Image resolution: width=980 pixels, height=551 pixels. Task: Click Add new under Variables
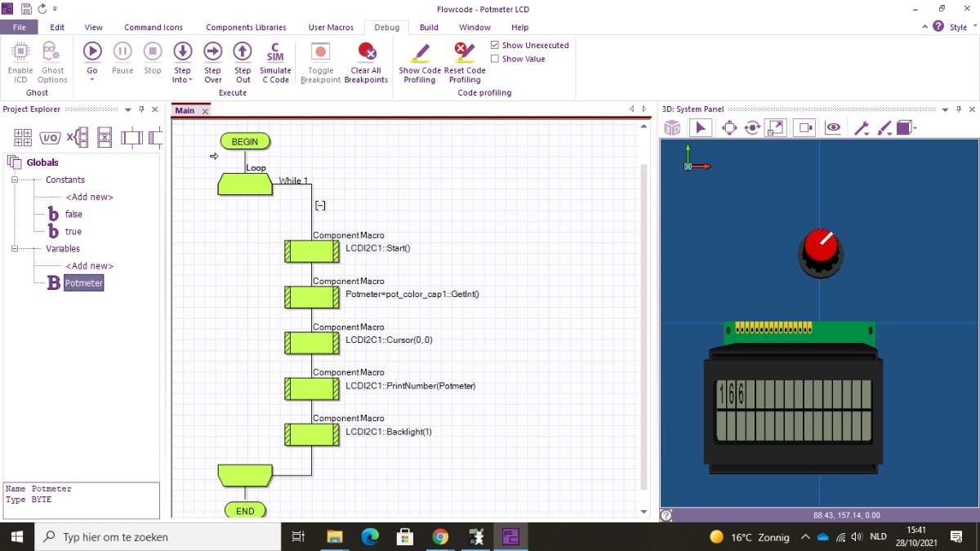(90, 266)
